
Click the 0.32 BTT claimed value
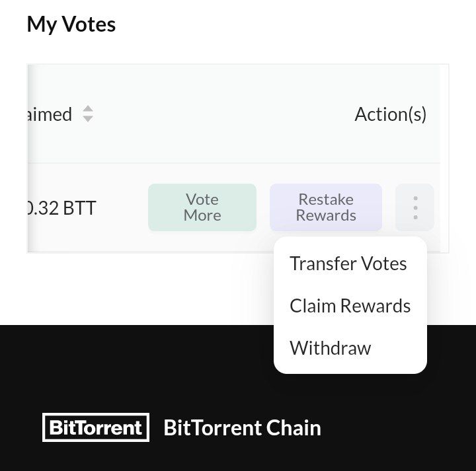point(61,208)
